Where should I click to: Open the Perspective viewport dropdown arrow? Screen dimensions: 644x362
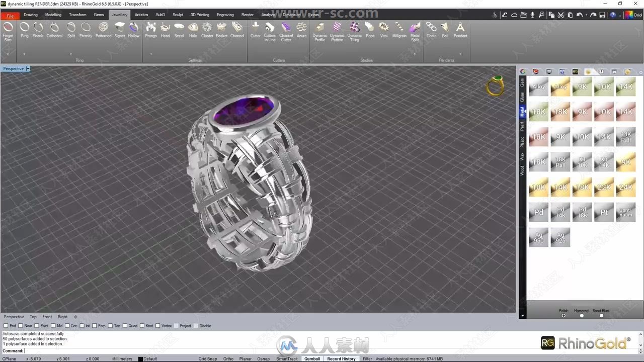tap(28, 69)
